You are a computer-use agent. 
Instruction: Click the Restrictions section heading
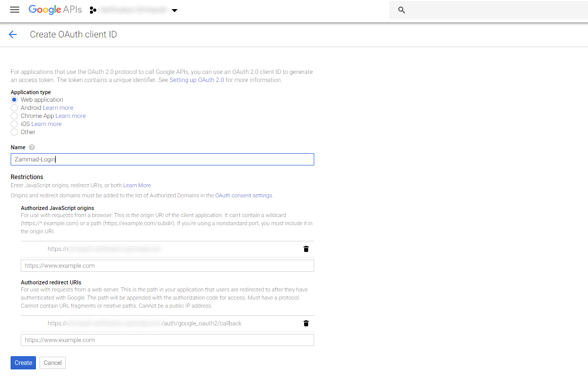(27, 177)
